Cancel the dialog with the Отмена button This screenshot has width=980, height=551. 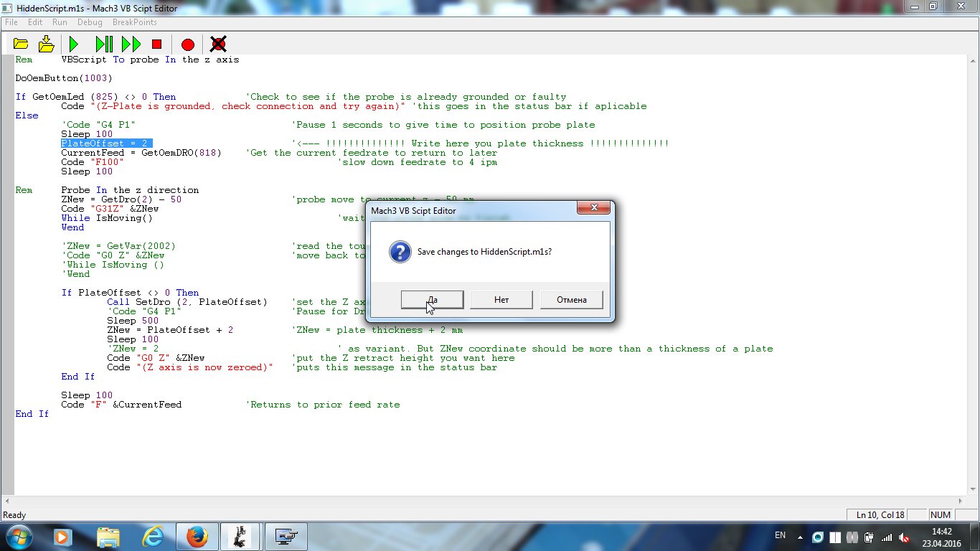pyautogui.click(x=571, y=300)
